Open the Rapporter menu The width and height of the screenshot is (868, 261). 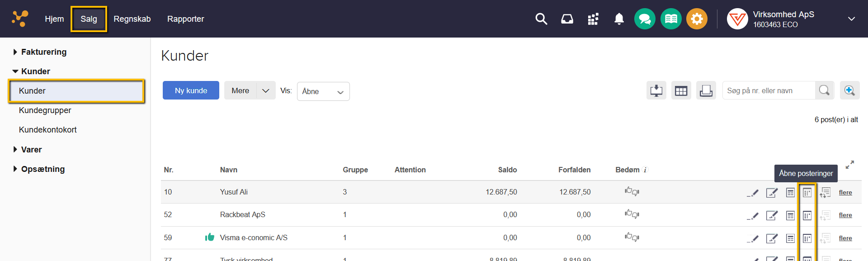(185, 19)
